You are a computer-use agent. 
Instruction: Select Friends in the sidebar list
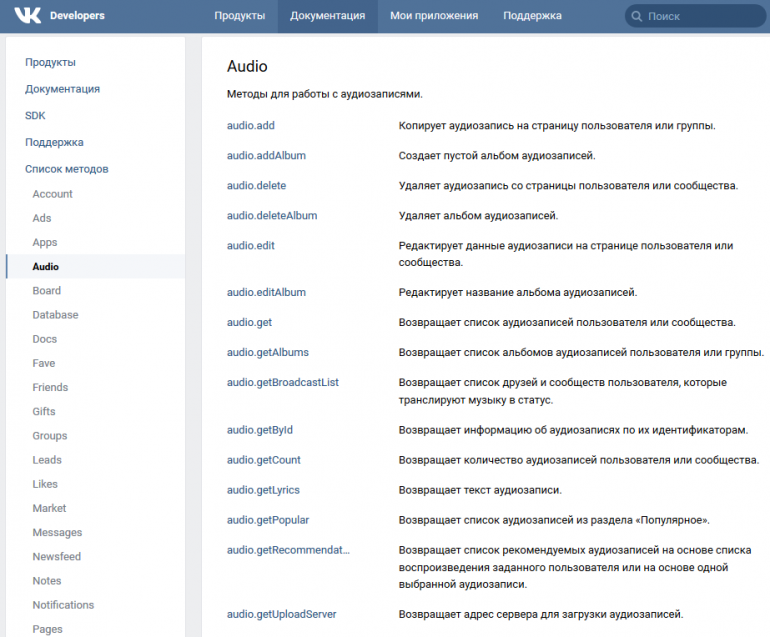click(x=50, y=387)
